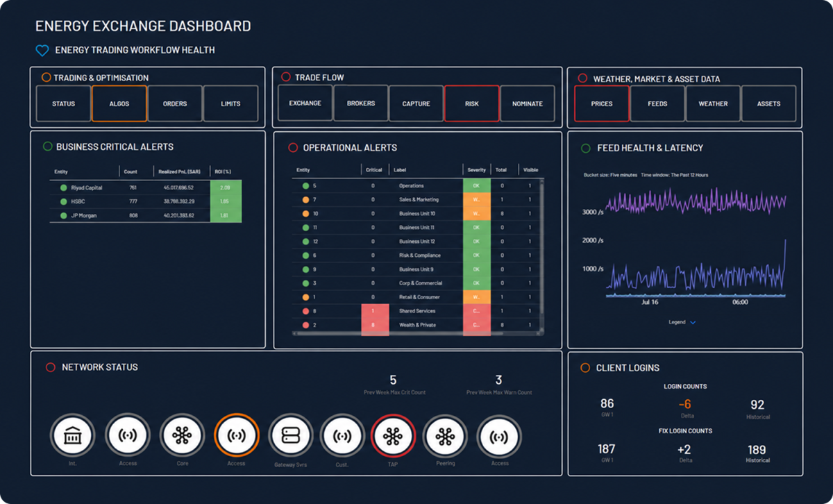Click green status dot for Riyad Capital
833x504 pixels.
63,187
